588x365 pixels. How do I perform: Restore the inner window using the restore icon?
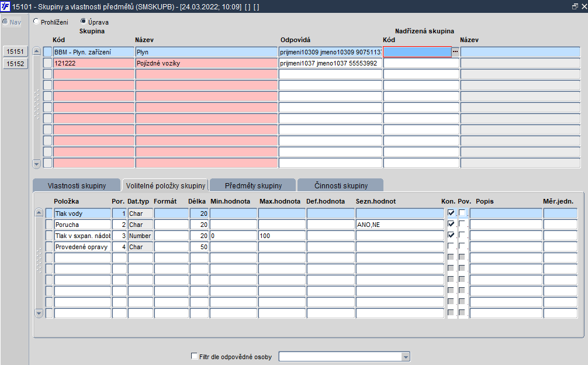pos(575,6)
